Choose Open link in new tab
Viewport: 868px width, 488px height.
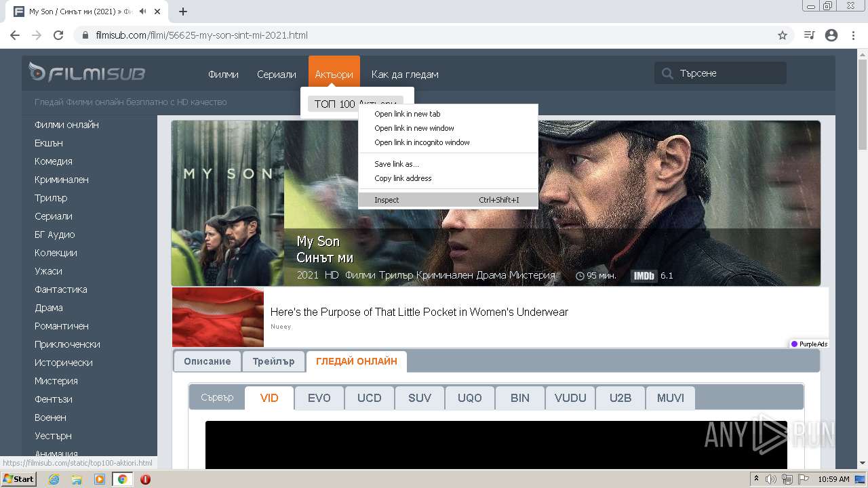point(448,114)
